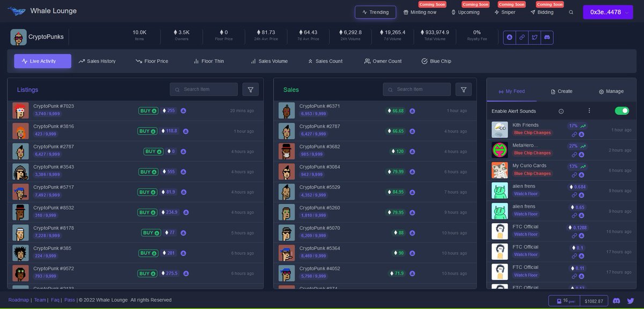Viewport: 644px width, 309px height.
Task: Click Blue Chip Changes tag on Kith Friends
Action: coord(532,133)
